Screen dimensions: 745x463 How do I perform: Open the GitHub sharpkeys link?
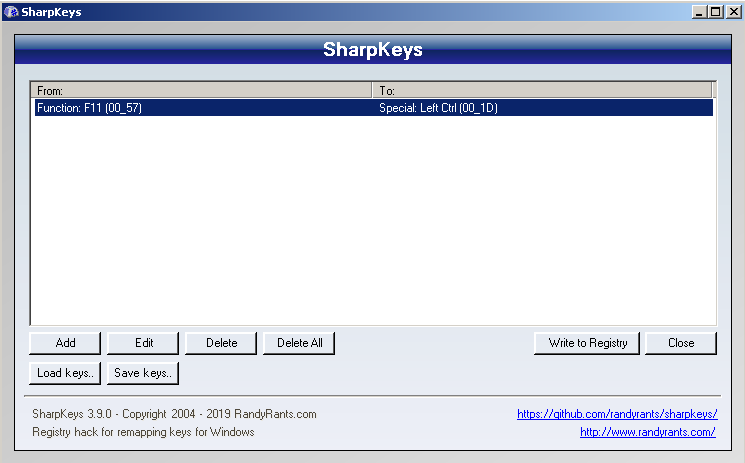tap(617, 414)
